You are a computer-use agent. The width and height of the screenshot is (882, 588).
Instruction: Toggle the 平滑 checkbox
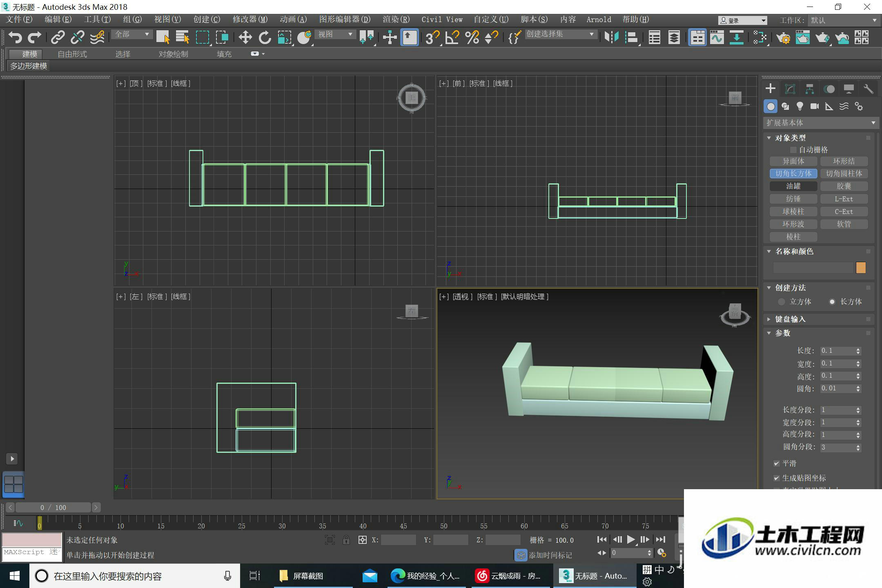tap(776, 463)
